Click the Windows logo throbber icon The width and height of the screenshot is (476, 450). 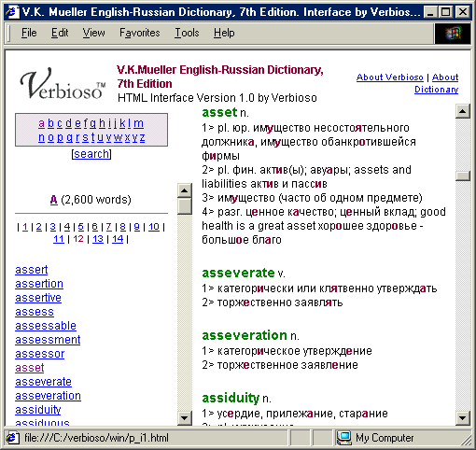[x=453, y=34]
